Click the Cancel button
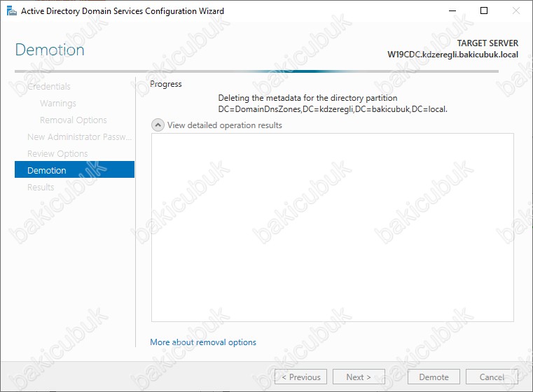Image resolution: width=533 pixels, height=392 pixels. pos(492,377)
